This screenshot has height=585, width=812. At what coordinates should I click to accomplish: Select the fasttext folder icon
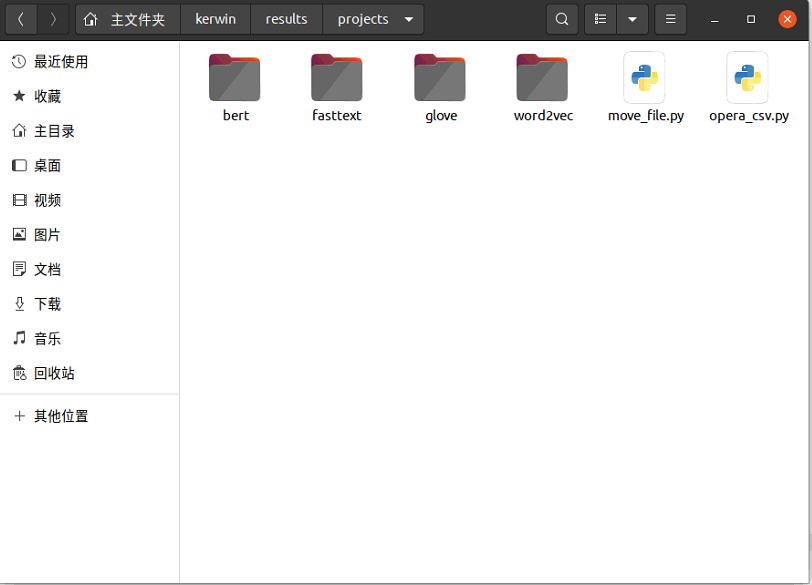click(337, 78)
